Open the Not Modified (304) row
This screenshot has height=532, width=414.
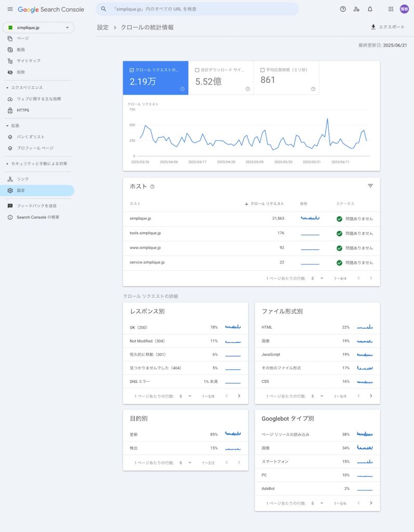(186, 341)
